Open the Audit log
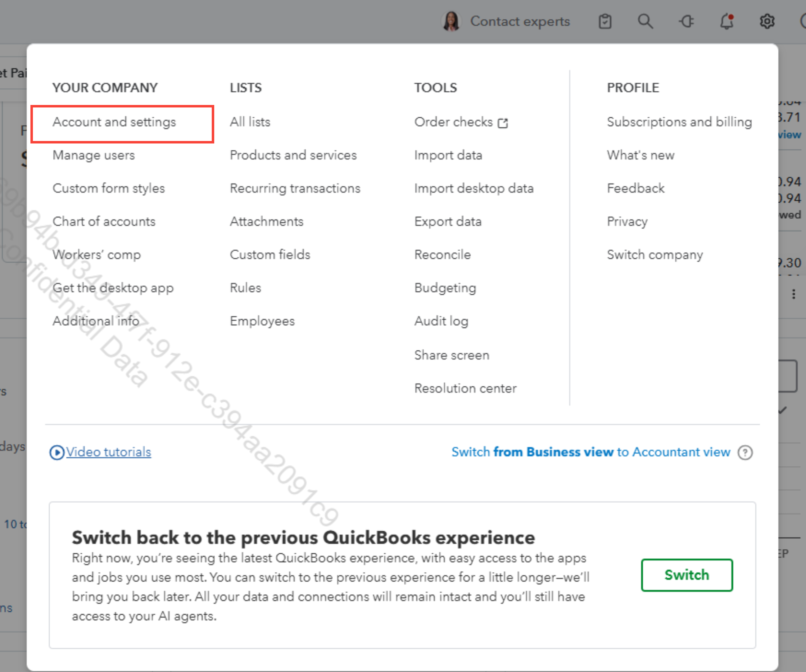The width and height of the screenshot is (806, 672). (x=441, y=321)
